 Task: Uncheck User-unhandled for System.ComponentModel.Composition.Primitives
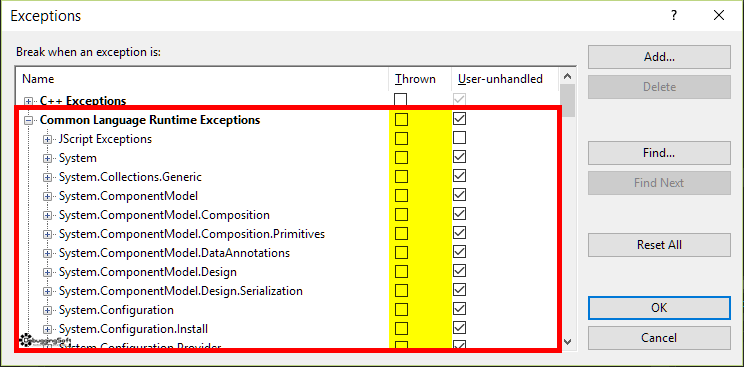(x=459, y=233)
